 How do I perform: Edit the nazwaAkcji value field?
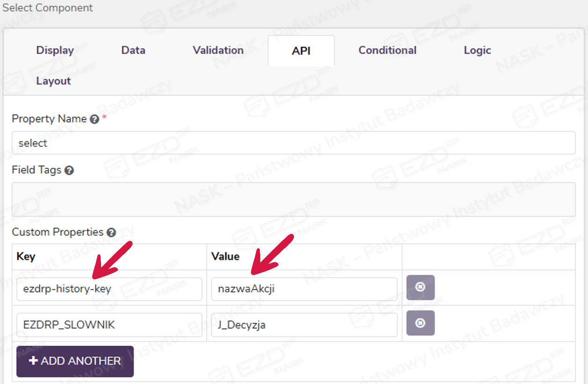pos(303,289)
